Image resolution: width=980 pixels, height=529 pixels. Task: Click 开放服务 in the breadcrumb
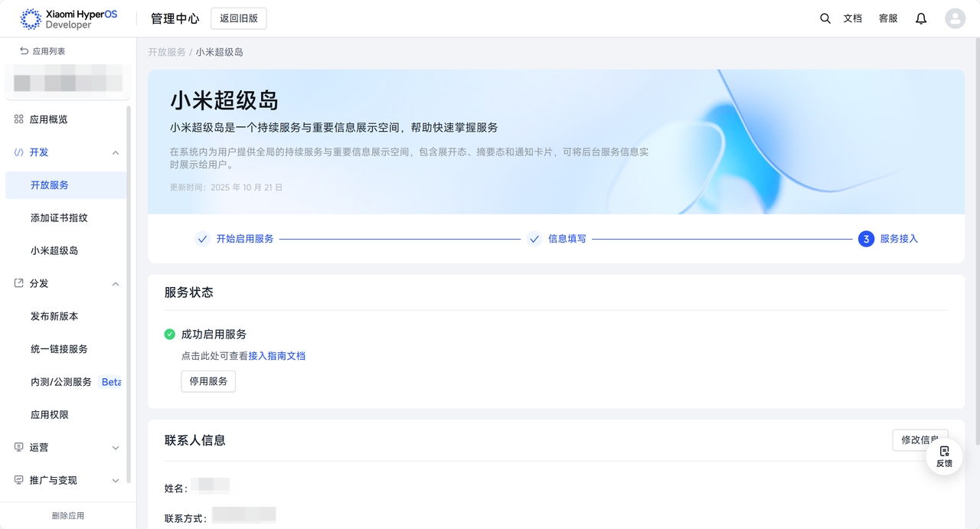pyautogui.click(x=167, y=52)
